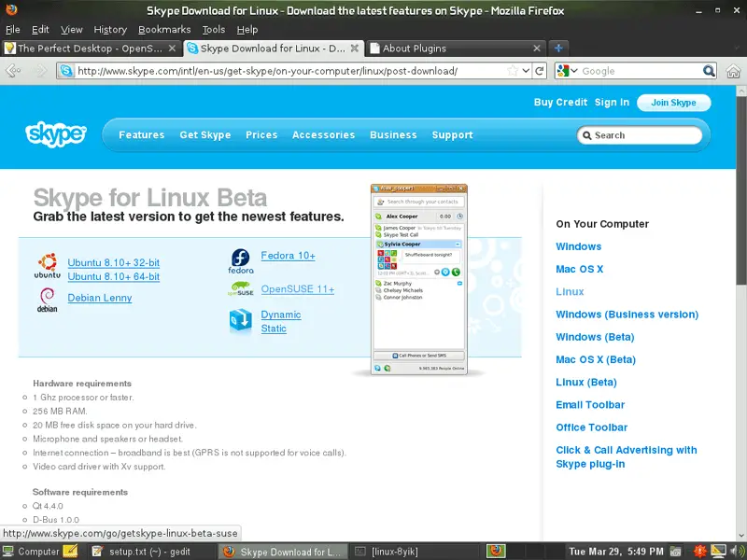Viewport: 747px width, 560px height.
Task: Click the Buy Credit link
Action: [561, 103]
